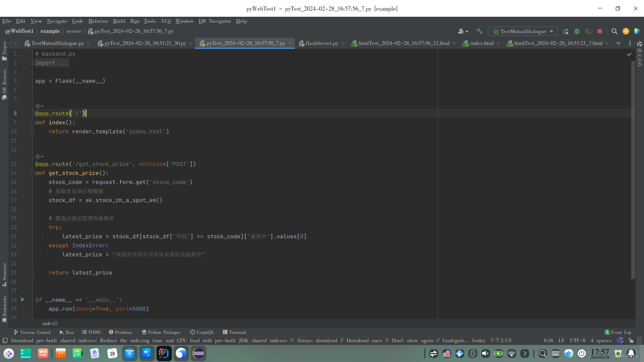Click the Build project hammer icon
This screenshot has height=362, width=644.
coord(479,31)
